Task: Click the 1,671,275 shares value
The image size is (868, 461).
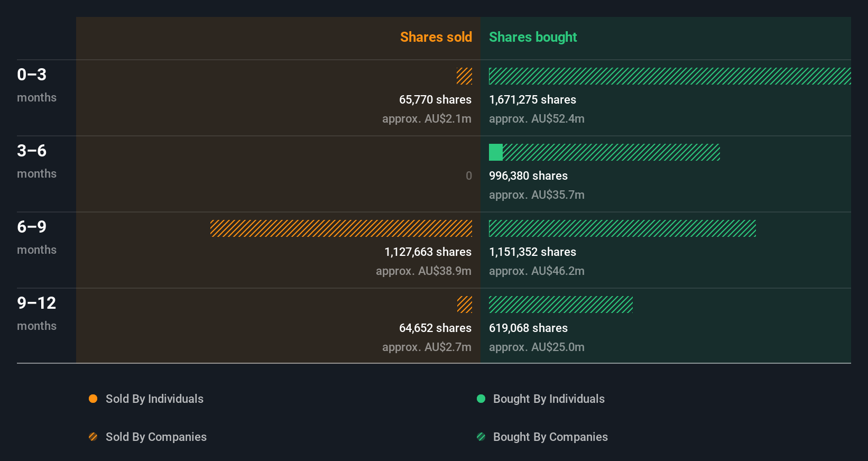Action: [x=532, y=99]
